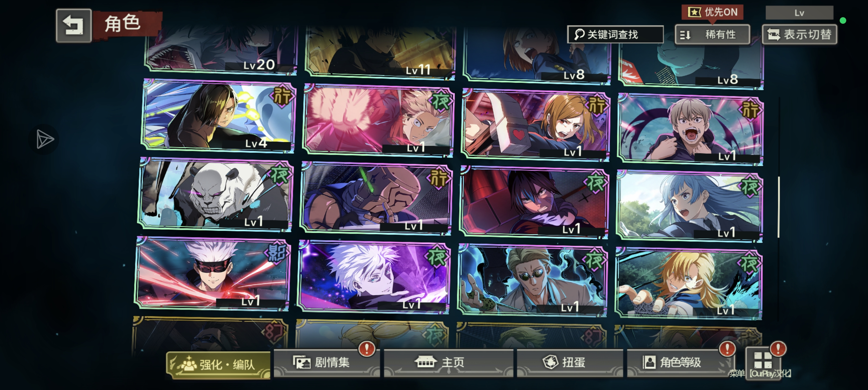
Task: Click the character list scrollbar handle
Action: (x=778, y=207)
